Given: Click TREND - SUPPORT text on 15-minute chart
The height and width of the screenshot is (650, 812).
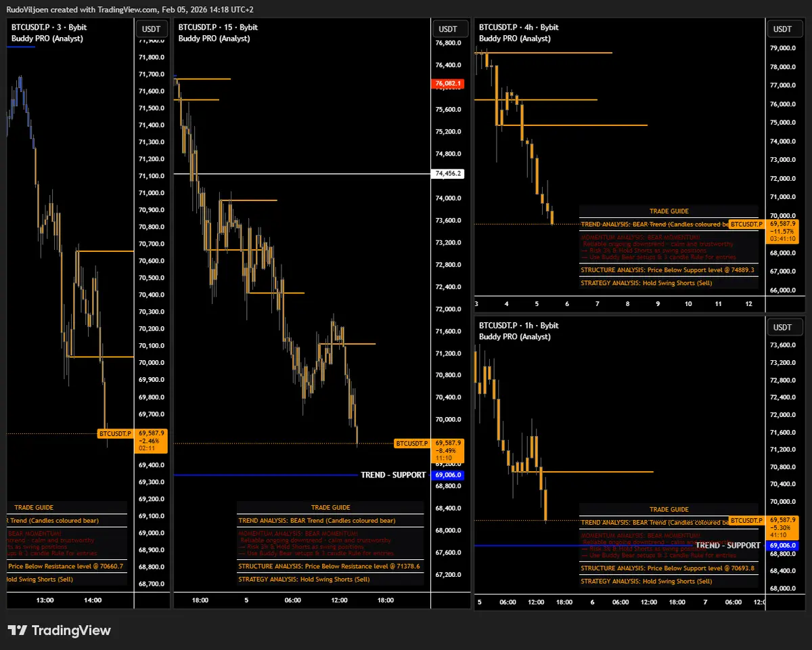Looking at the screenshot, I should 393,475.
